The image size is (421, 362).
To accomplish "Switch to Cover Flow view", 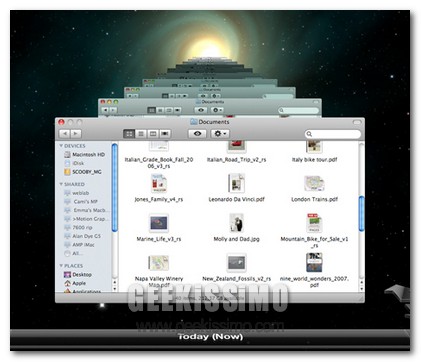I will (x=165, y=134).
